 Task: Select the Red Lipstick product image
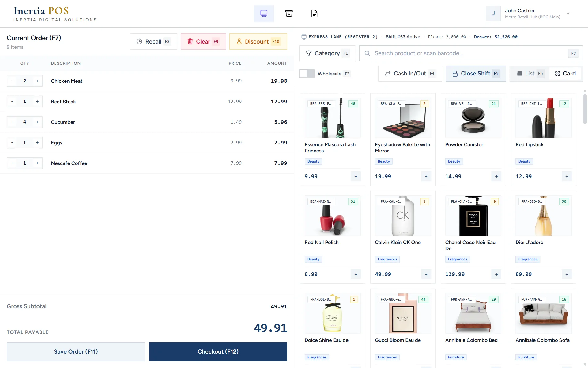point(544,118)
